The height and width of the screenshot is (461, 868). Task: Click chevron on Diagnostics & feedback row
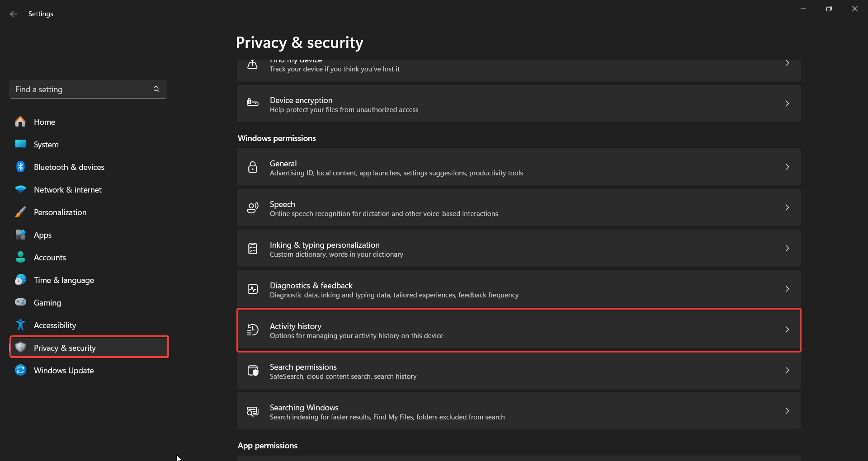pyautogui.click(x=787, y=289)
